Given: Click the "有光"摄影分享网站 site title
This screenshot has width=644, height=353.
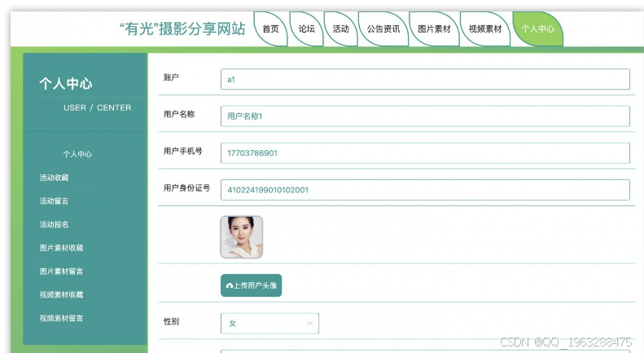Looking at the screenshot, I should click(x=182, y=29).
